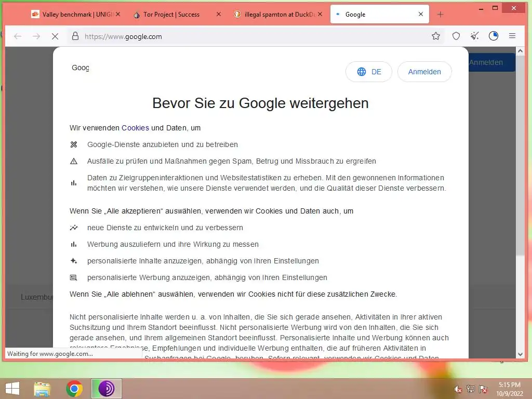Click the sentence Wenn Sie Alle ablehnen auswählen
Image resolution: width=532 pixels, height=399 pixels.
tap(233, 294)
